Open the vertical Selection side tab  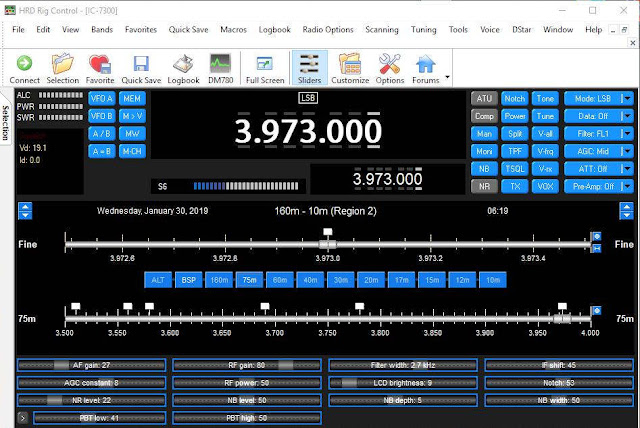5,122
